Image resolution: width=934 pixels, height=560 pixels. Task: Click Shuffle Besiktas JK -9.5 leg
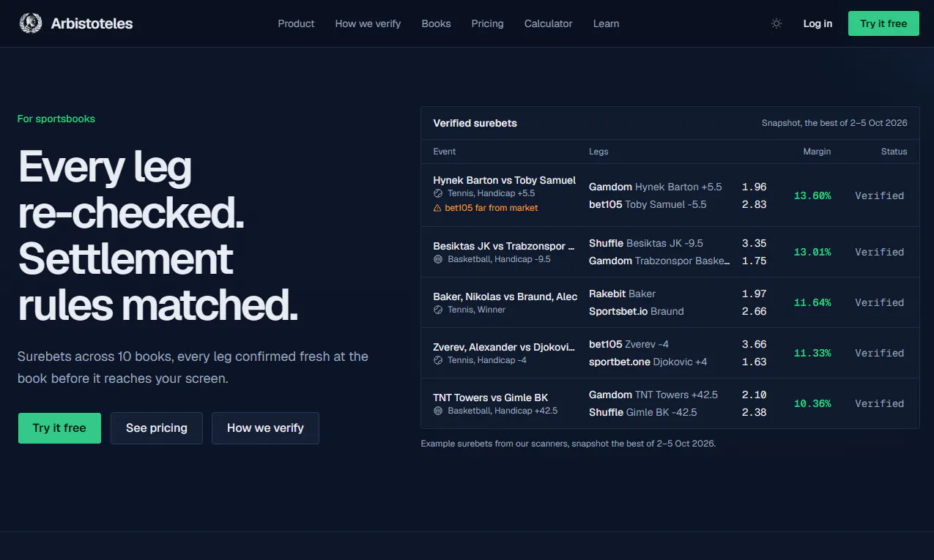(645, 243)
